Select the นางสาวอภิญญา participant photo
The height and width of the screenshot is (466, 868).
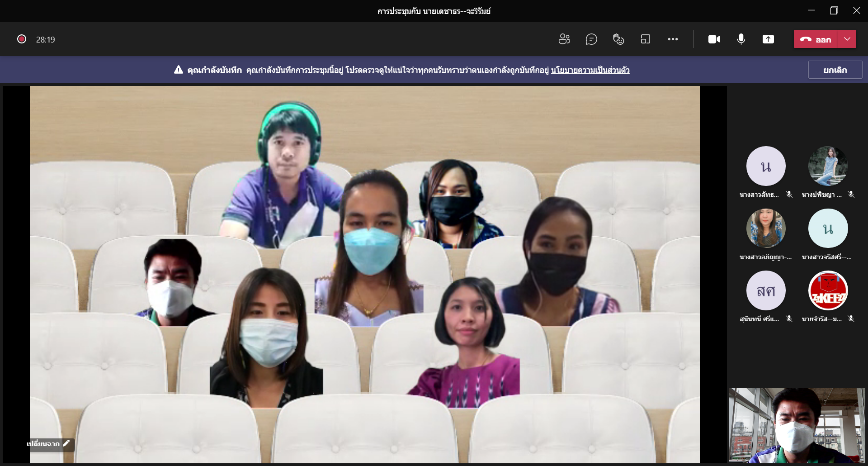click(x=766, y=228)
